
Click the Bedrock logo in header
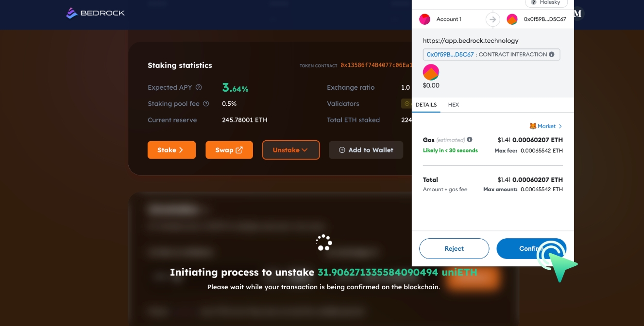tap(96, 13)
